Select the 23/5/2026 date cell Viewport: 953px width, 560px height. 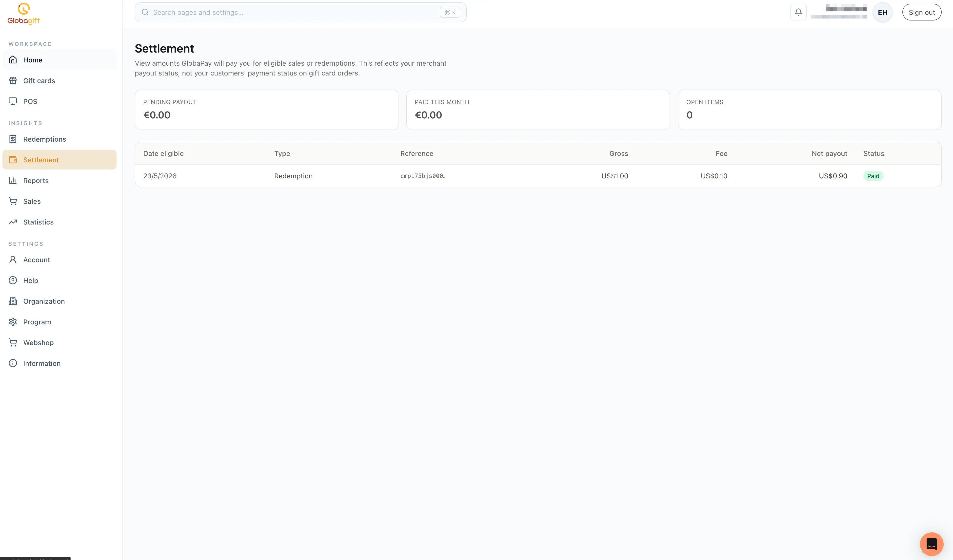tap(159, 176)
